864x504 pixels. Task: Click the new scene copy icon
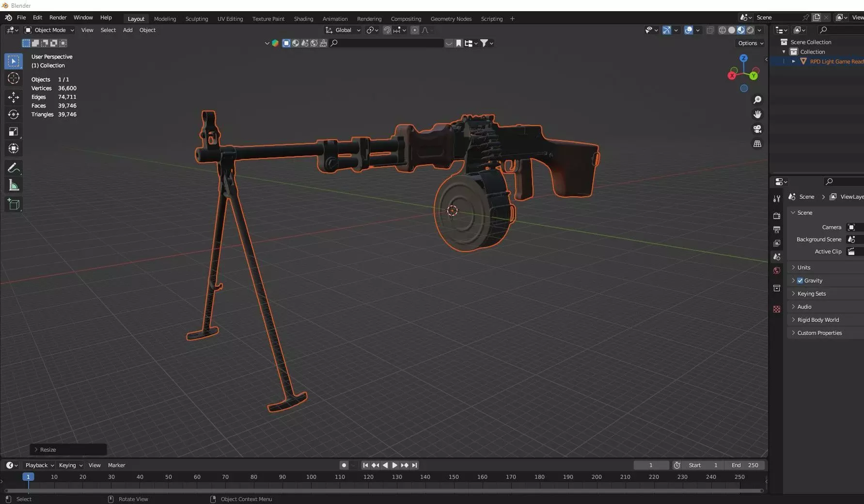tap(817, 17)
